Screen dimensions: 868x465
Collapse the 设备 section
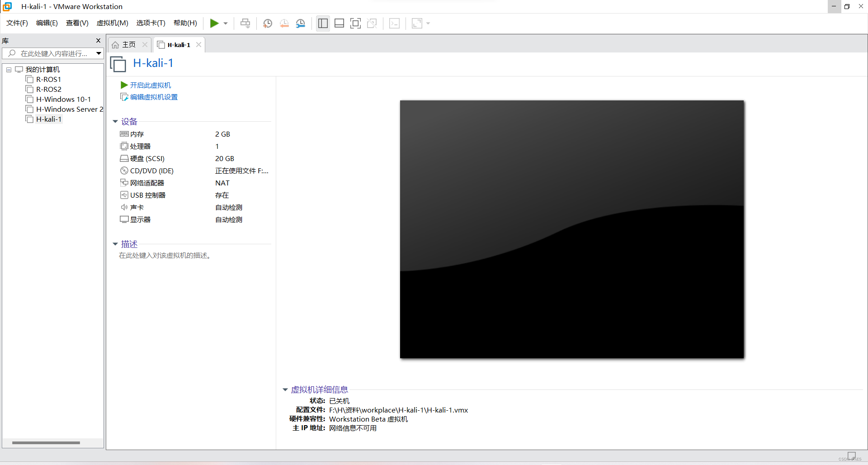pyautogui.click(x=115, y=122)
